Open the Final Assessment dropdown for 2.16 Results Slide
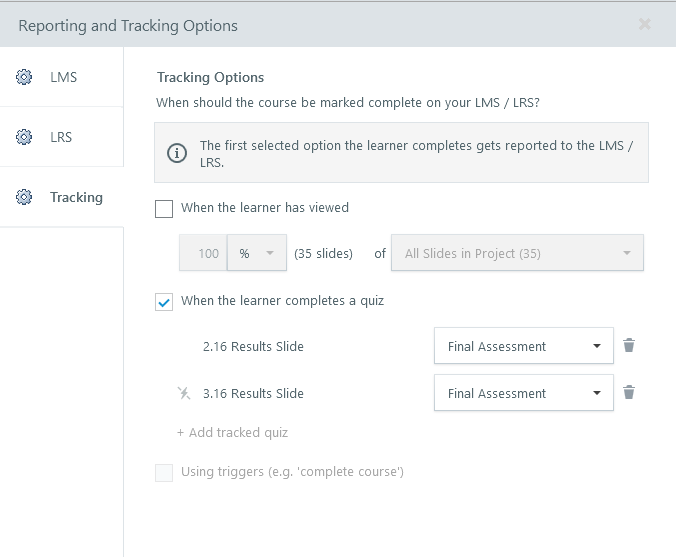This screenshot has width=676, height=557. pos(524,346)
